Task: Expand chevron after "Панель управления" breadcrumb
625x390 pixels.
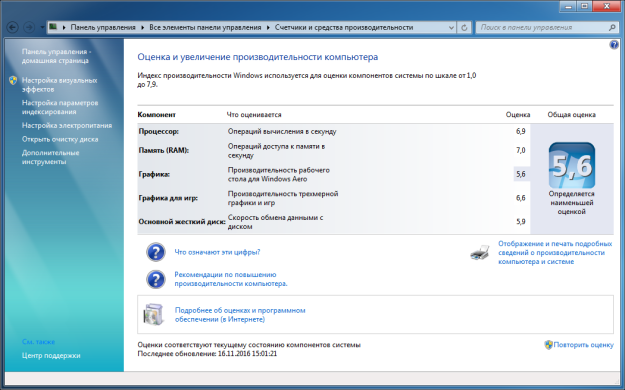Action: tap(143, 28)
